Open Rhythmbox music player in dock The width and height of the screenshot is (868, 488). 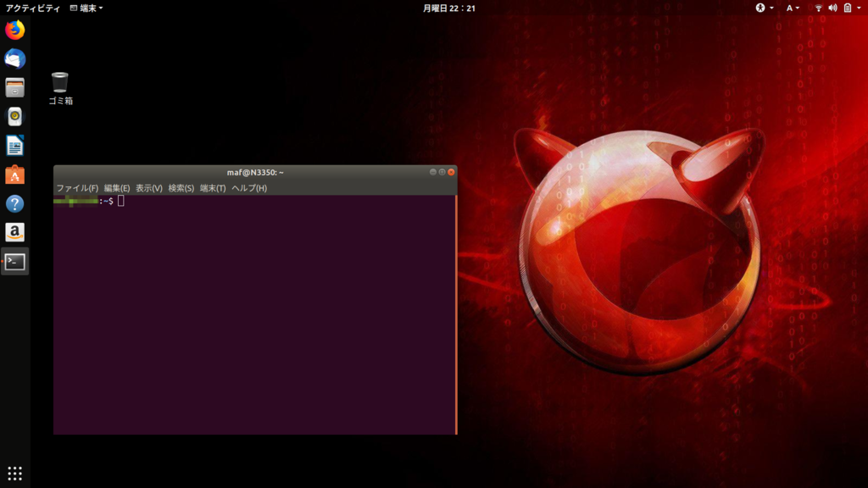[15, 117]
